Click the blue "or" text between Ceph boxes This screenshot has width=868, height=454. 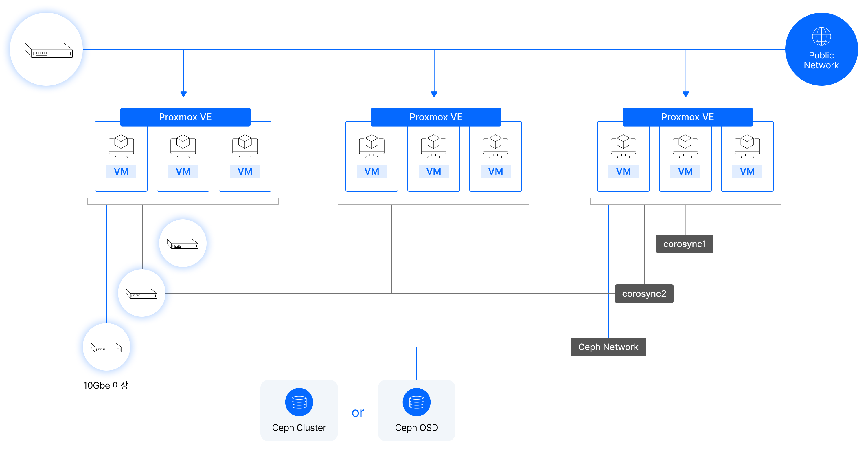[358, 413]
